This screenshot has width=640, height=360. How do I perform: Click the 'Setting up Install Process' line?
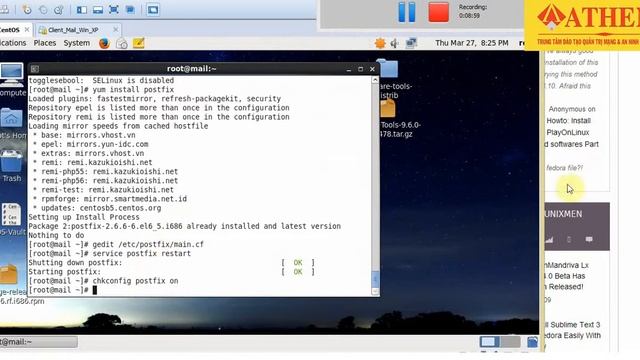[84, 217]
